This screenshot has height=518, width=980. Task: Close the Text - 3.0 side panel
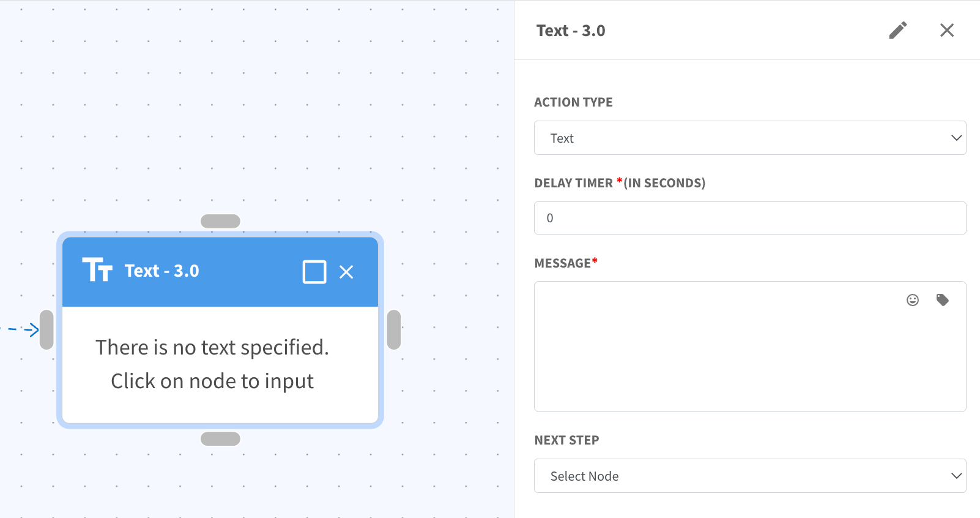(946, 30)
